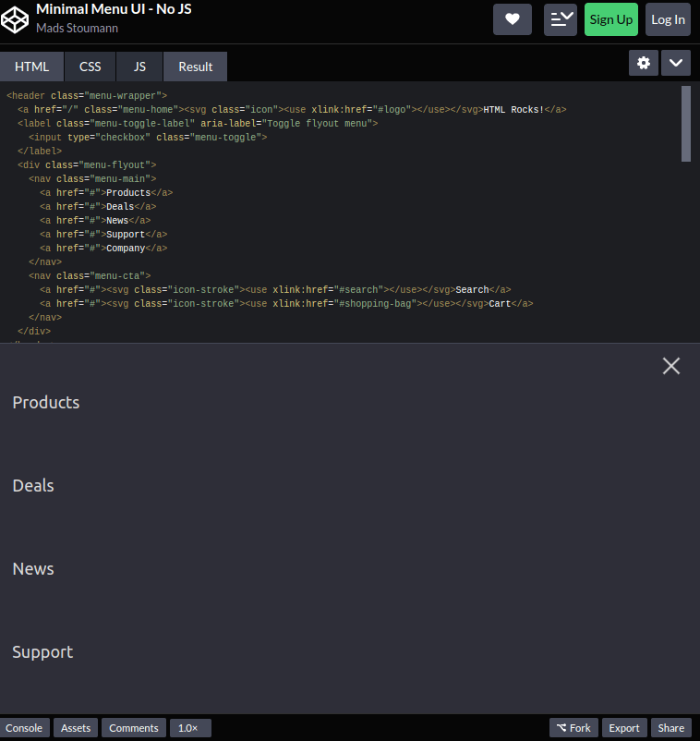The height and width of the screenshot is (741, 700).
Task: Open the Products menu link
Action: click(x=46, y=403)
